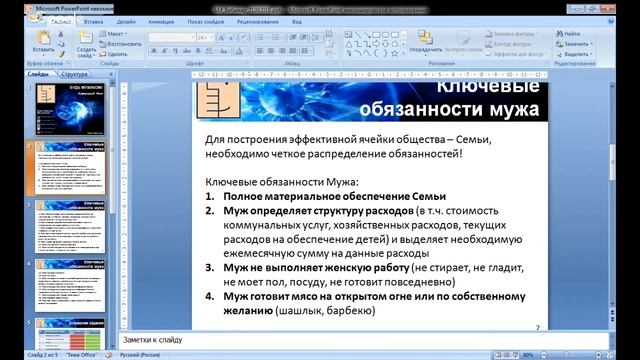Click the Format Painter brush icon

tap(61, 53)
